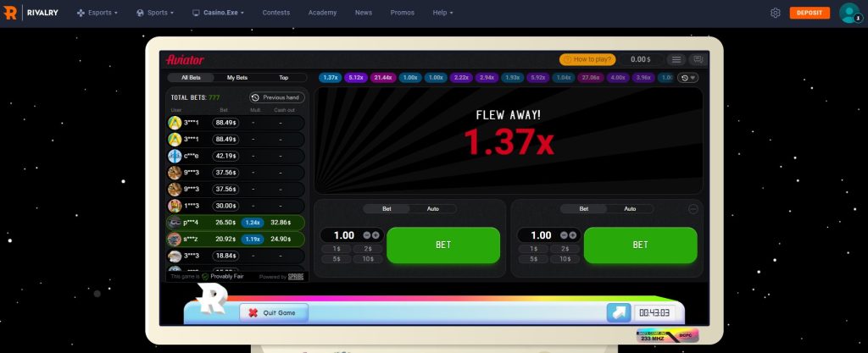868x353 pixels.
Task: Open the Aviator chat icon
Action: click(x=698, y=59)
